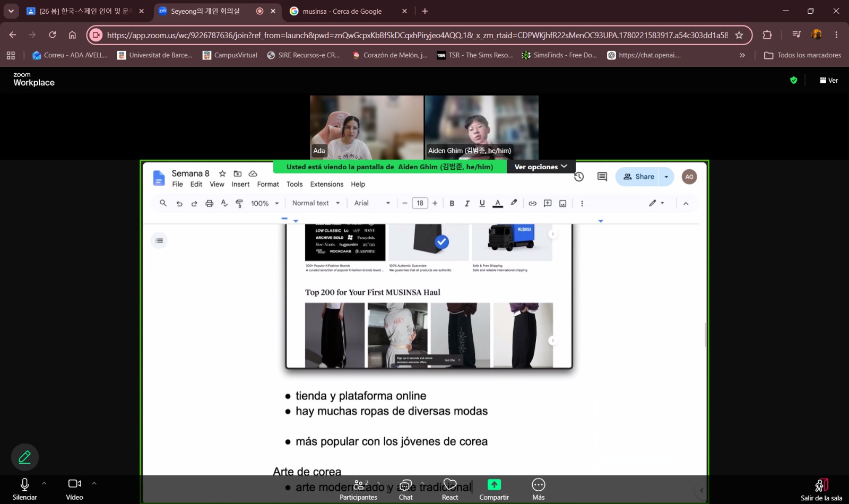The width and height of the screenshot is (849, 504).
Task: Collapse the Docs toolbar with chevron
Action: (686, 203)
